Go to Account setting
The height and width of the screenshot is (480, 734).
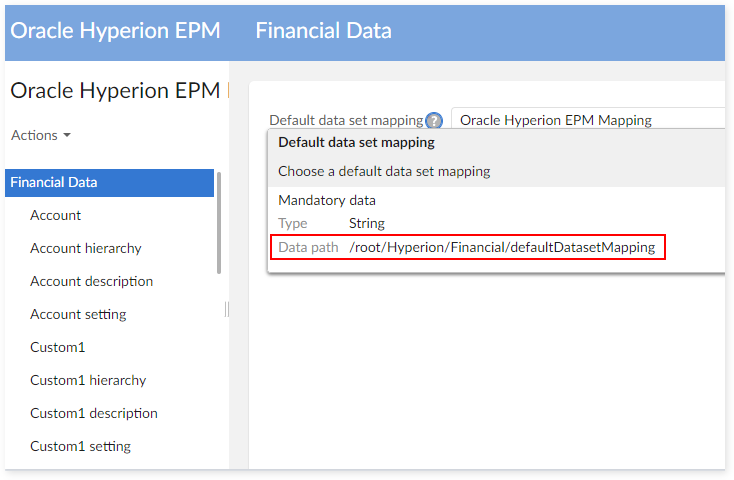pyautogui.click(x=78, y=314)
